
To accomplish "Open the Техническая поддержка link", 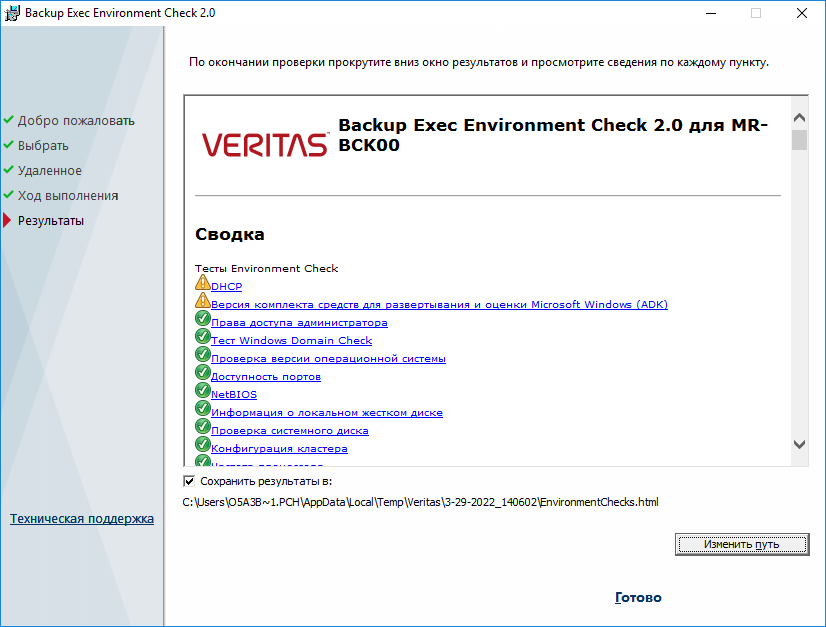I will point(82,518).
